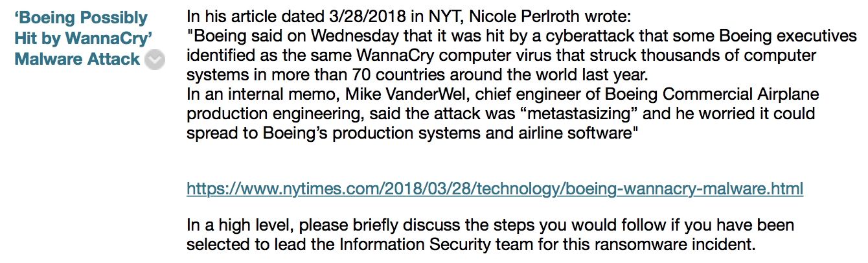Open the nytimes.com boeing-wannacry-malware article link
This screenshot has height=263, width=868.
click(495, 189)
